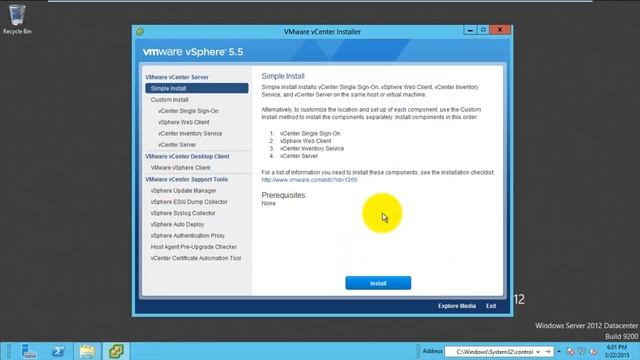Image resolution: width=640 pixels, height=360 pixels.
Task: Click the 'Prerequisites:' heading text
Action: pyautogui.click(x=284, y=195)
